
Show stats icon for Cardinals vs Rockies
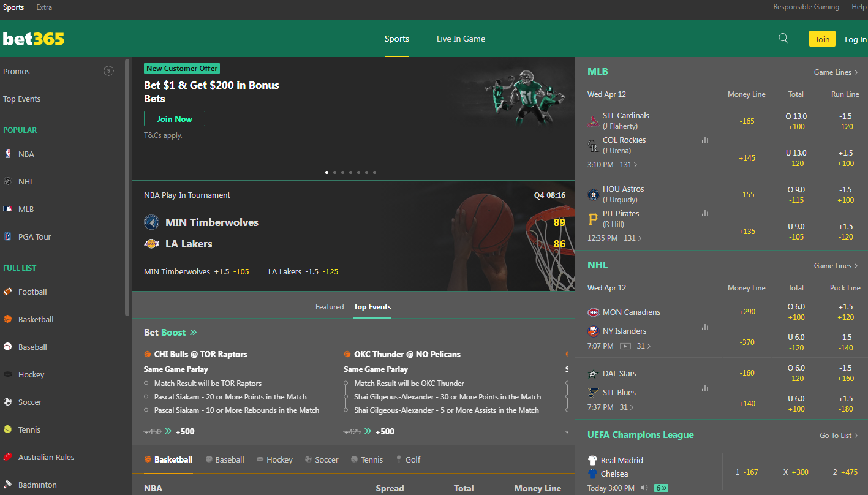(x=705, y=140)
